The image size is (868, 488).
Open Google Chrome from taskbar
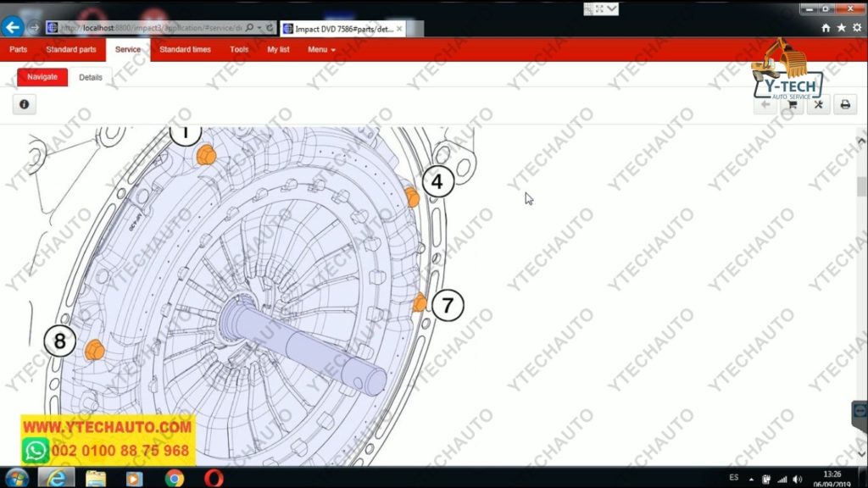(174, 478)
